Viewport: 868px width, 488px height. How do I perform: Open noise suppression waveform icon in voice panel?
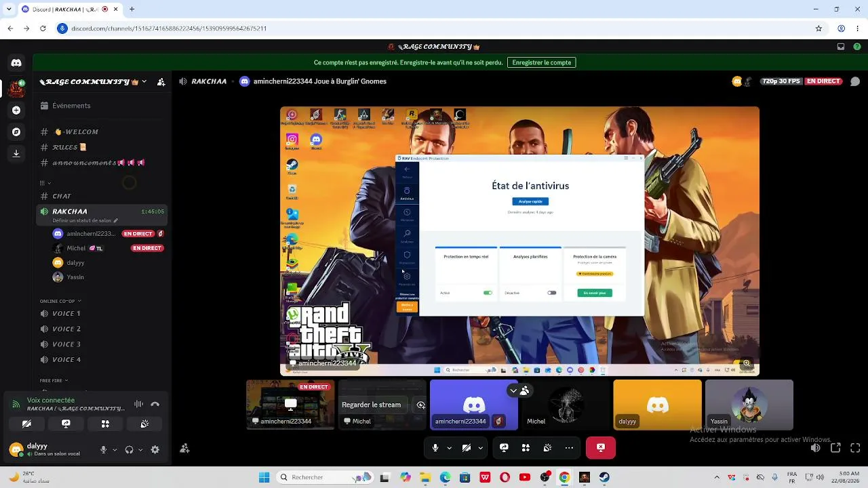click(138, 404)
